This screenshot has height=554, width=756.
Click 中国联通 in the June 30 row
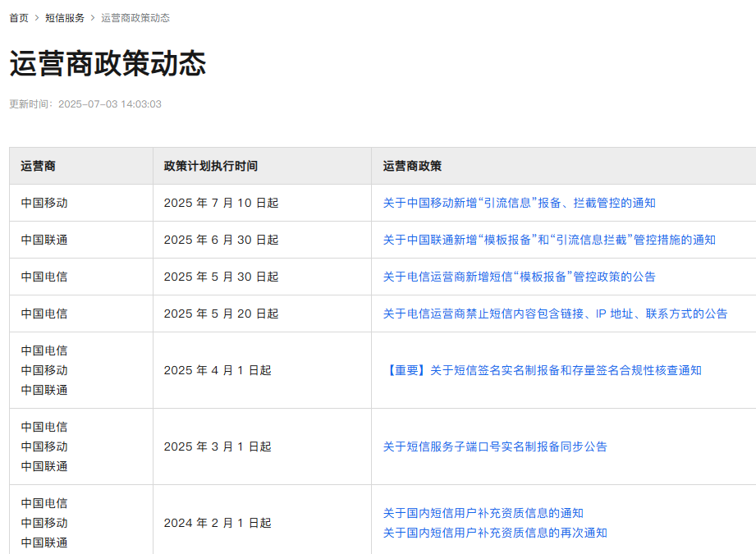click(44, 240)
